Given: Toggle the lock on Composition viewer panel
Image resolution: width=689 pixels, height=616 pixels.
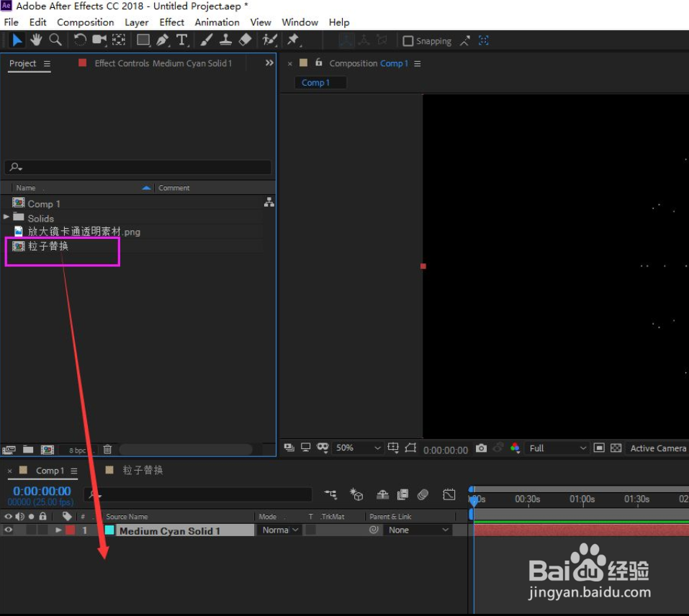Looking at the screenshot, I should tap(318, 63).
